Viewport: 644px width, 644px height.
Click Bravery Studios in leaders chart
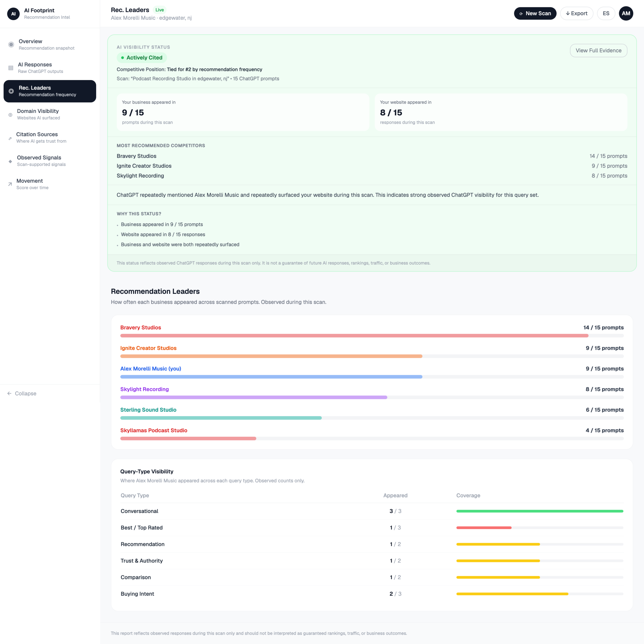[x=141, y=328]
